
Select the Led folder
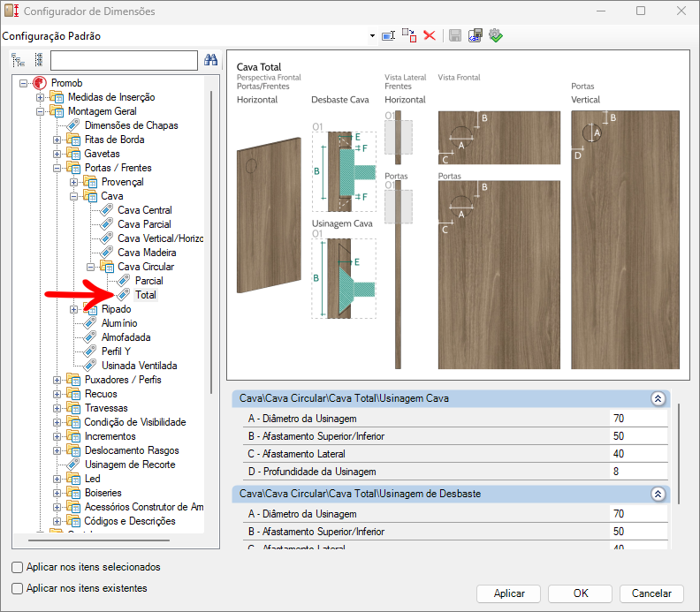(93, 479)
